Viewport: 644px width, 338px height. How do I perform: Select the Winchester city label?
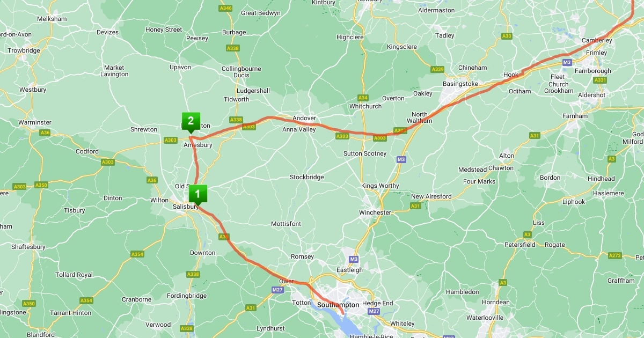pyautogui.click(x=375, y=212)
